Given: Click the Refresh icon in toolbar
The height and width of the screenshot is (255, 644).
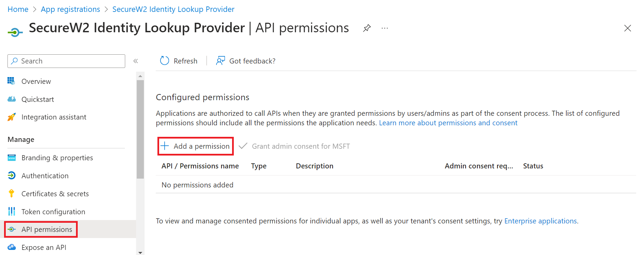Looking at the screenshot, I should (x=165, y=61).
